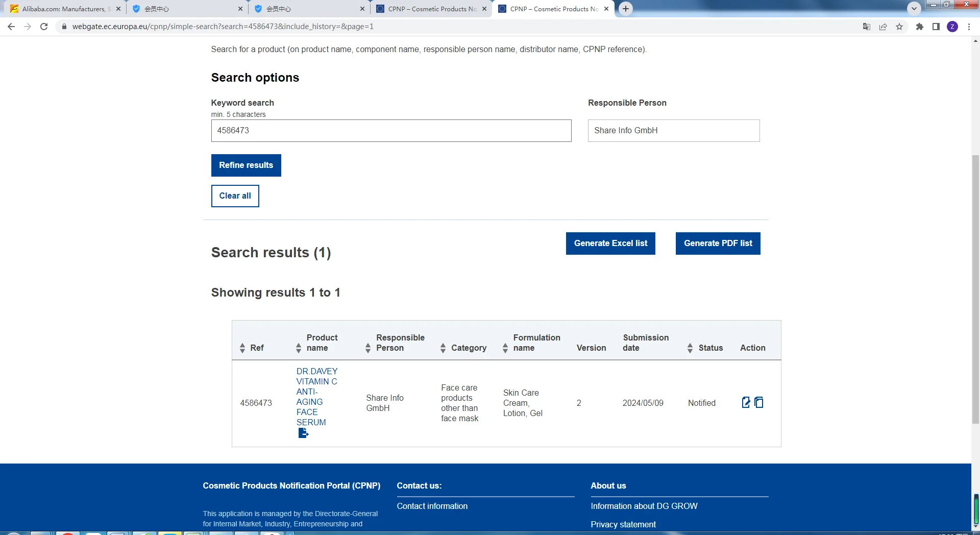Click the duplicate product icon in Action column
980x535 pixels.
point(759,402)
